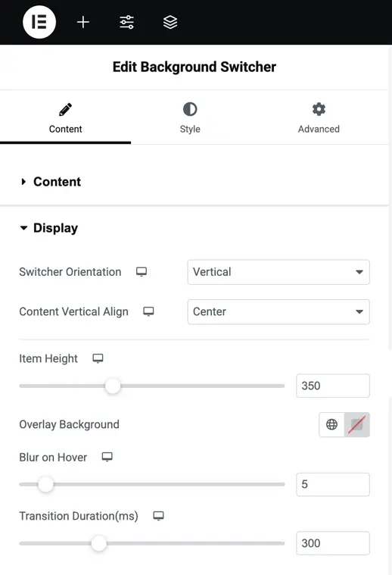Open Content Vertical Align dropdown
This screenshot has width=392, height=575.
pyautogui.click(x=278, y=311)
